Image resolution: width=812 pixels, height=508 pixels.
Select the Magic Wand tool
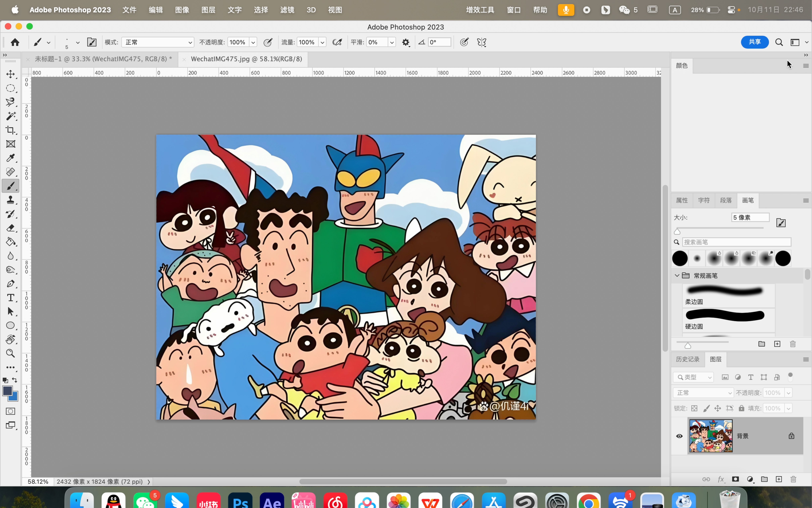10,116
